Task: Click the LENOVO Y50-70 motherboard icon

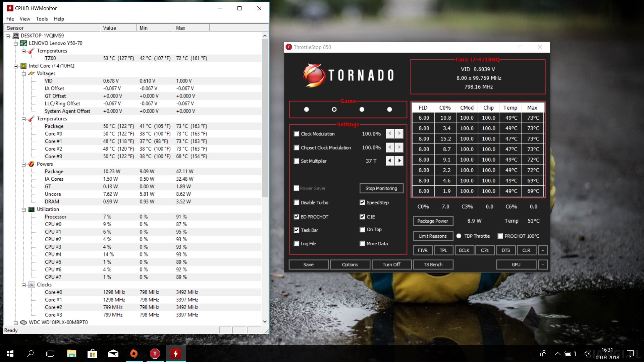Action: [23, 43]
